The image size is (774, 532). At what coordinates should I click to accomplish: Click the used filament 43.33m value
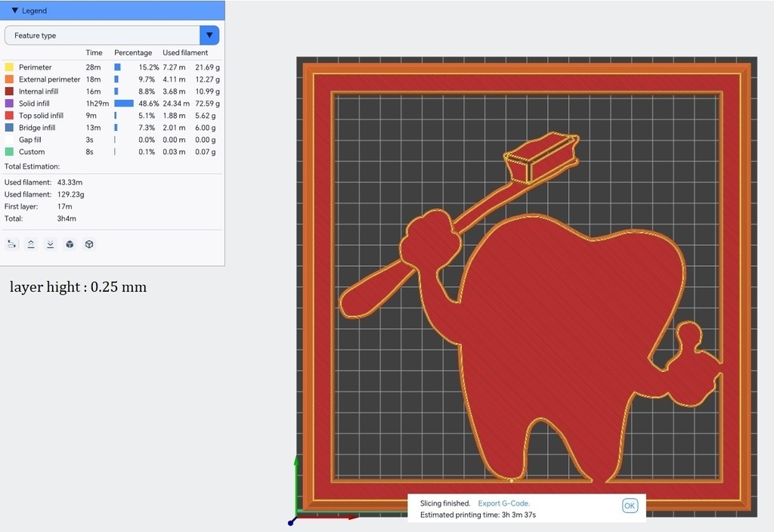(70, 182)
